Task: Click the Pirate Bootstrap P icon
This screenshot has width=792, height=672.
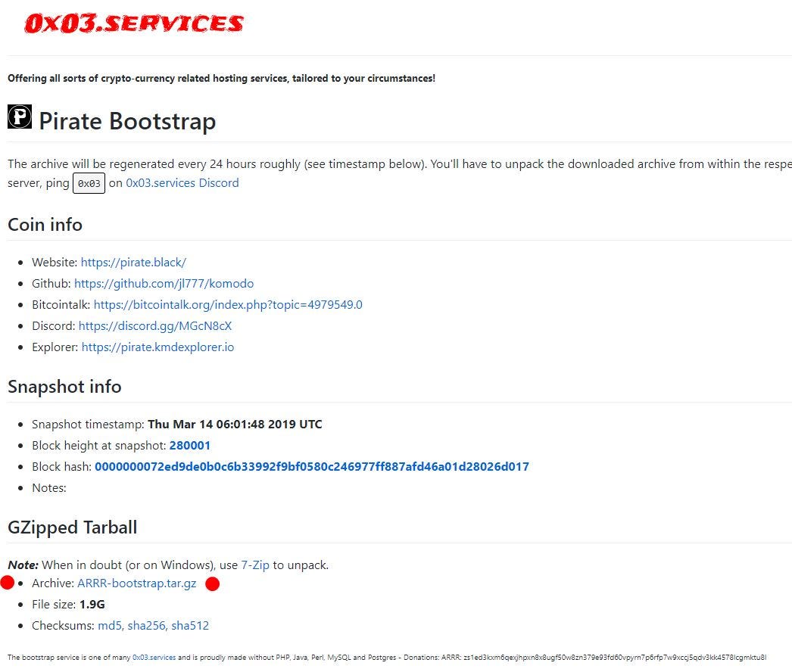Action: (x=20, y=117)
